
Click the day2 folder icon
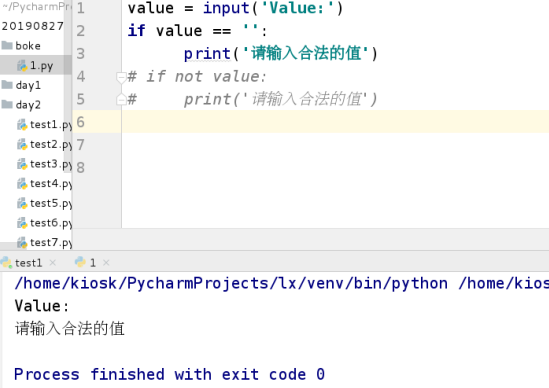[7, 104]
